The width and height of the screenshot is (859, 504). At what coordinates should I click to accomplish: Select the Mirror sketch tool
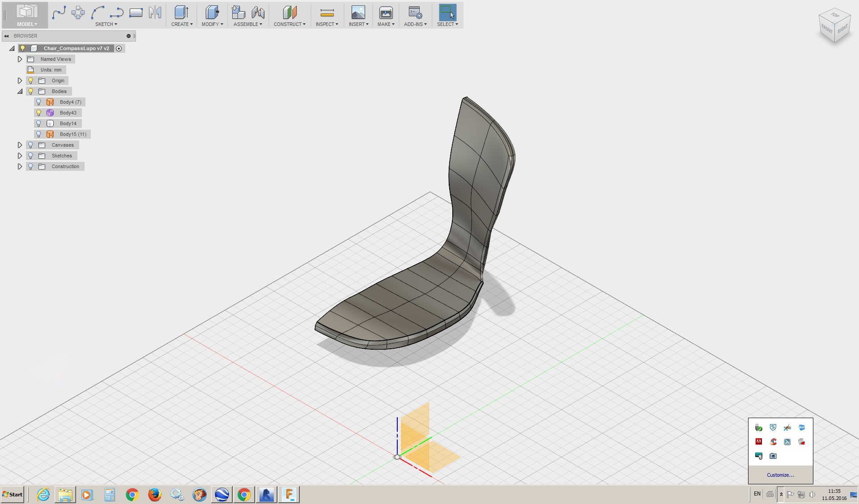click(155, 13)
